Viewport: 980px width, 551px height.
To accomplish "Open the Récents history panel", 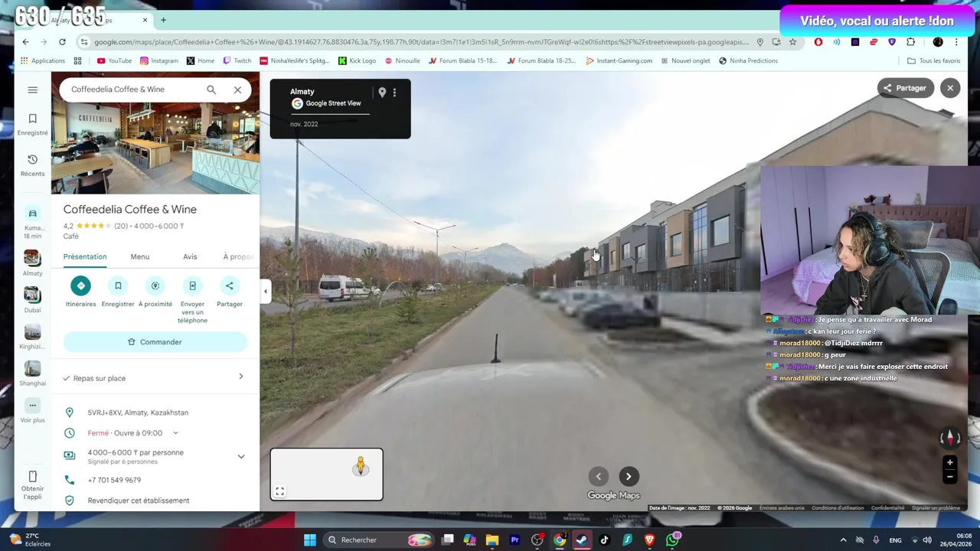I will (x=32, y=165).
